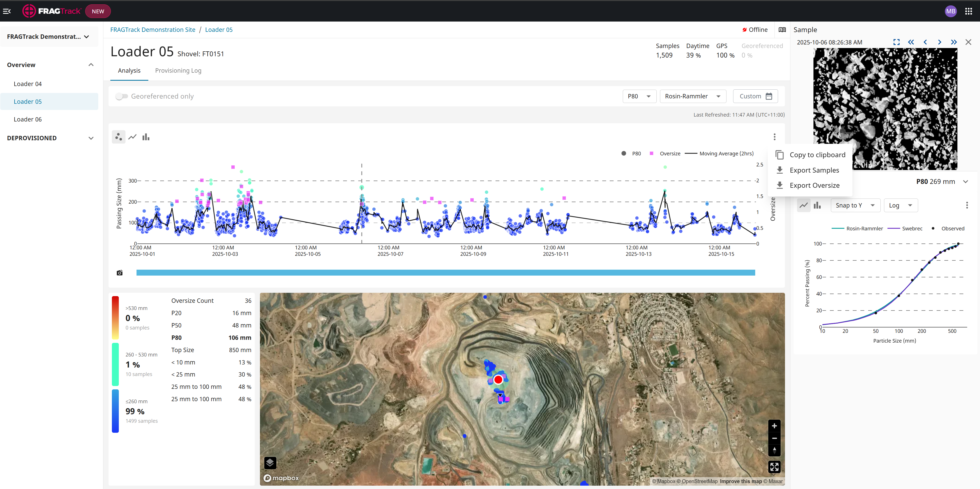
Task: Click the blue ≤260 mm color bar
Action: pos(115,411)
